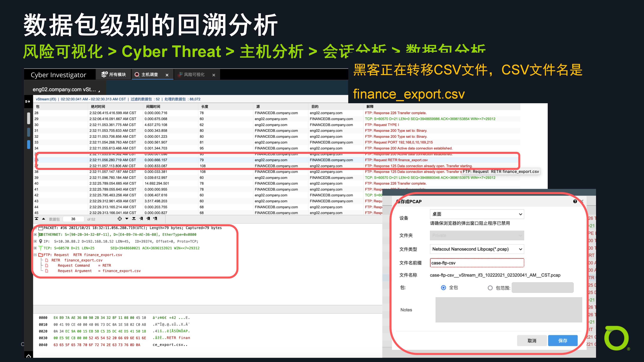This screenshot has height=362, width=644.
Task: Go to next packet arrow
Action: click(127, 219)
